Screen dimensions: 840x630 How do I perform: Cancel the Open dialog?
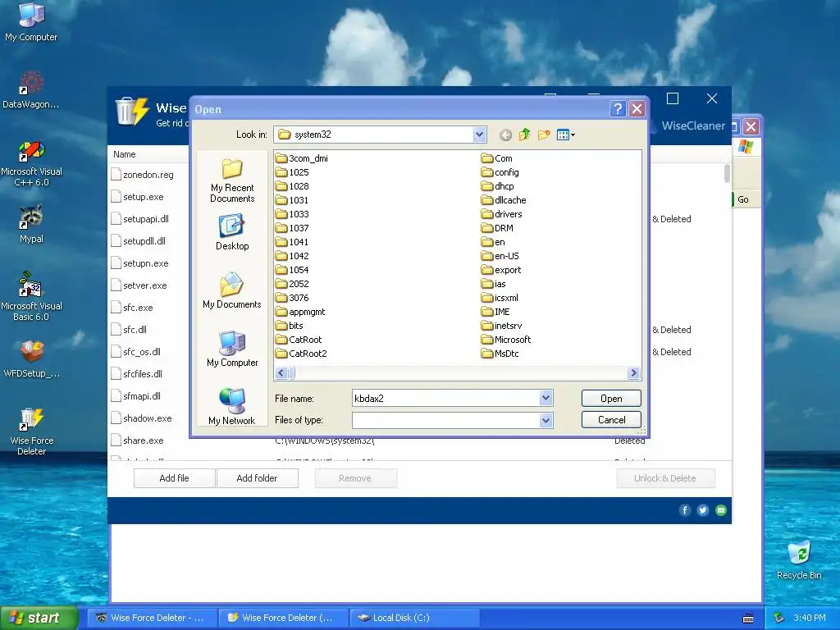[611, 419]
